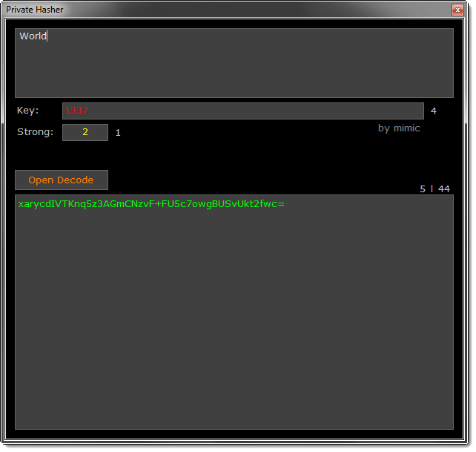Click the Key: label

[x=27, y=111]
